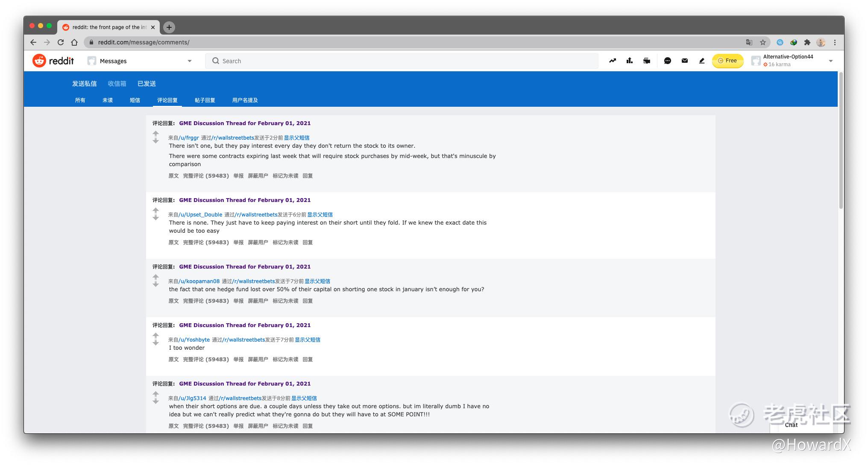This screenshot has width=868, height=465.
Task: Click 回复 under frggr's comment
Action: (x=308, y=176)
